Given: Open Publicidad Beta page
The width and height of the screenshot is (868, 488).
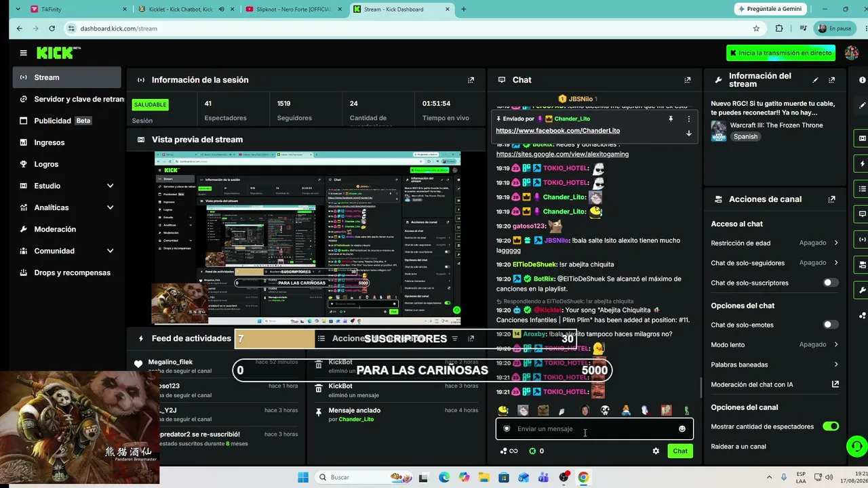Looking at the screenshot, I should 67,121.
